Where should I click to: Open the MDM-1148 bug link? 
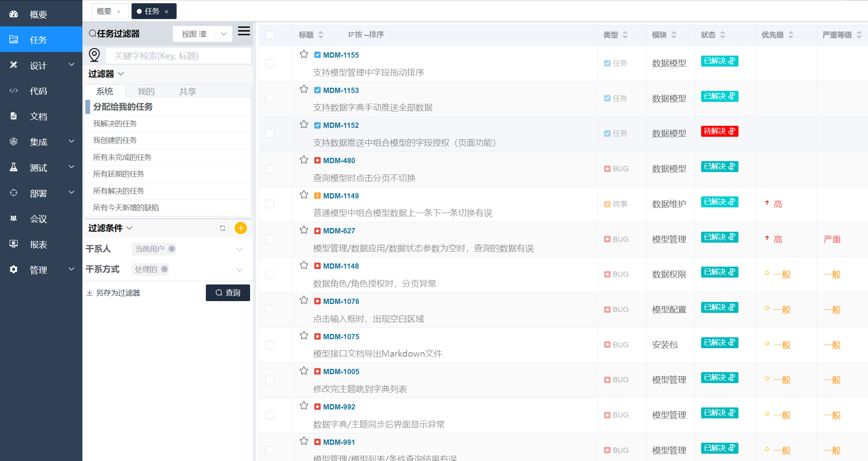[341, 266]
